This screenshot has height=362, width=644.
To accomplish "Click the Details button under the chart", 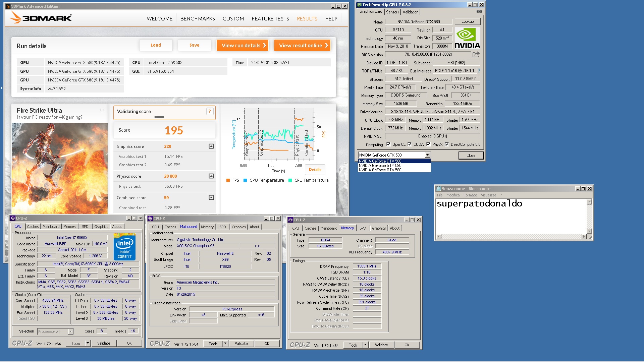I will point(315,170).
